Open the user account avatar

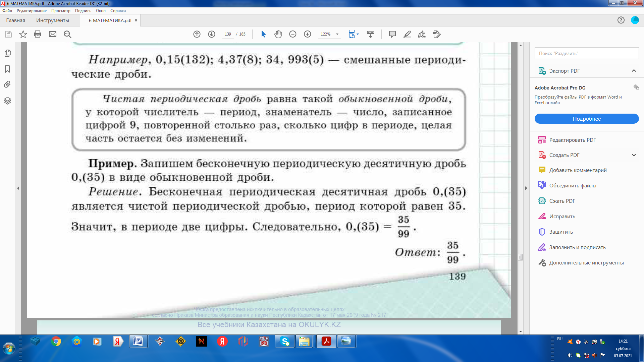pos(635,20)
